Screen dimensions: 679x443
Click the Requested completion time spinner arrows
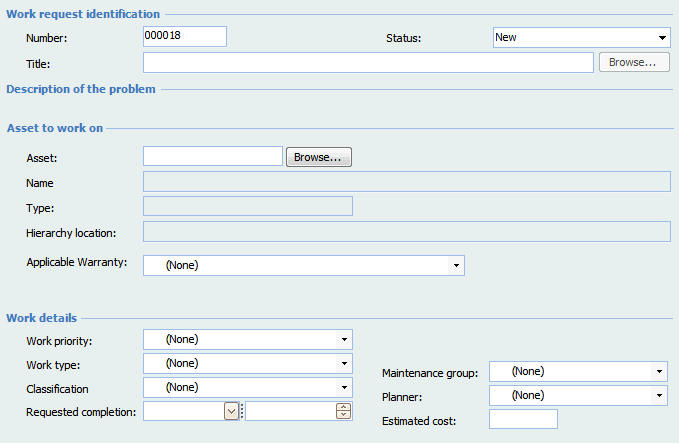pyautogui.click(x=344, y=411)
